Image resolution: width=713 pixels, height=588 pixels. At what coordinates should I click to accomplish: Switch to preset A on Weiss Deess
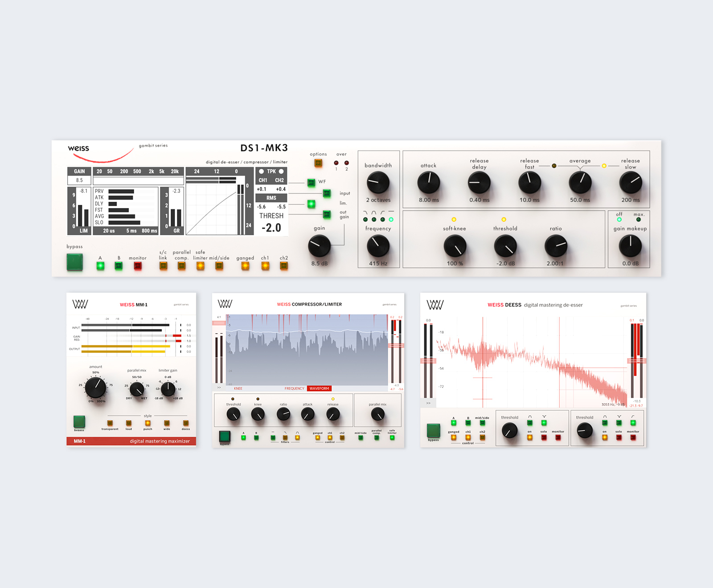pyautogui.click(x=454, y=423)
